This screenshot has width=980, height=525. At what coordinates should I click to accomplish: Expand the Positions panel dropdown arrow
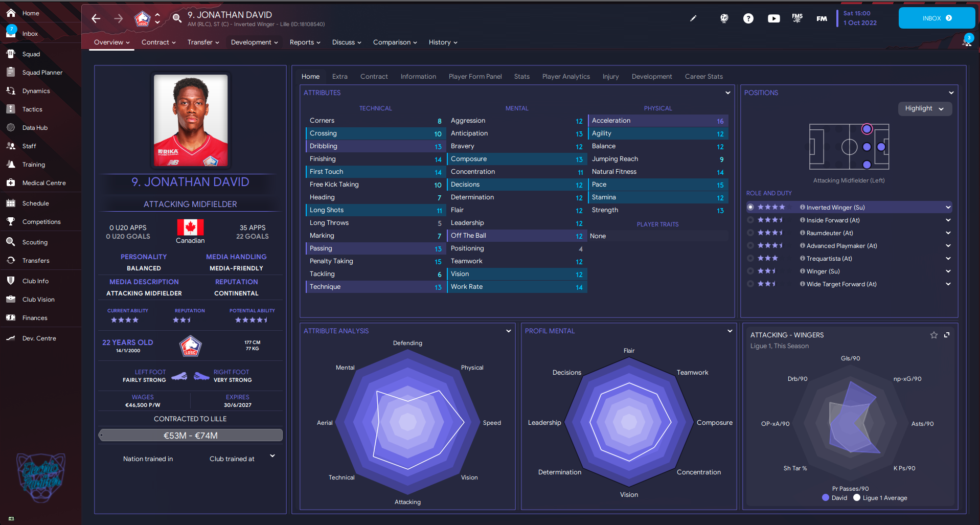(951, 93)
